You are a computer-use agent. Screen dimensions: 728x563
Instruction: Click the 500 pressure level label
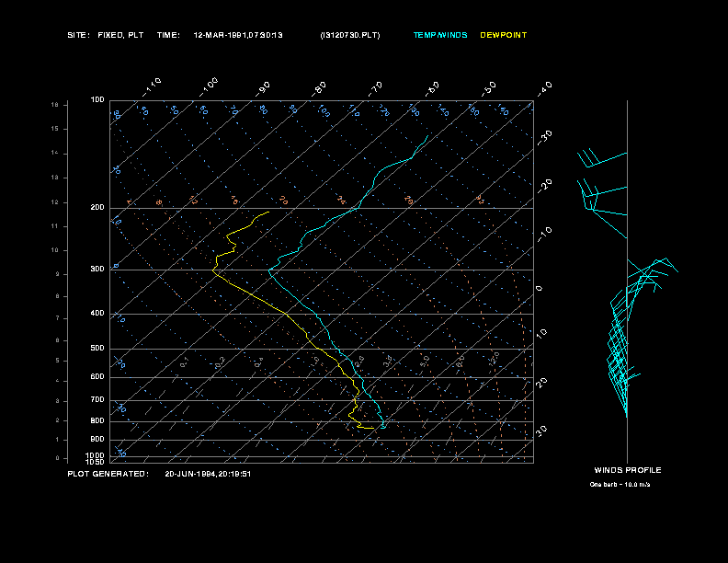coord(97,349)
